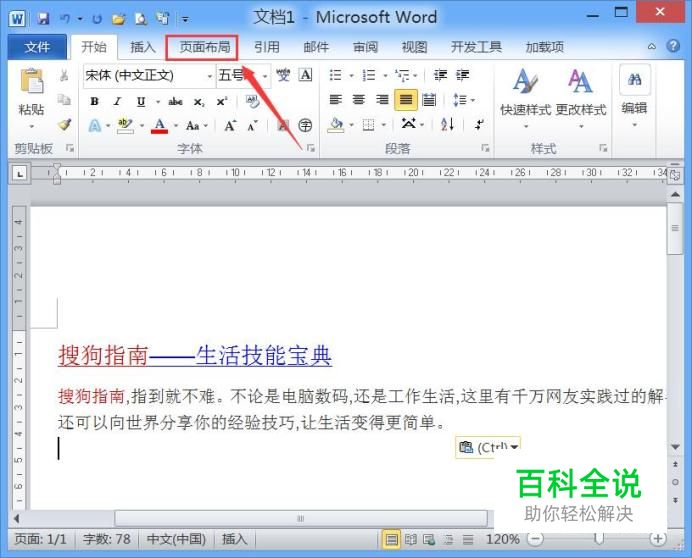The image size is (692, 558).
Task: Click the Save icon in quick access toolbar
Action: click(43, 19)
